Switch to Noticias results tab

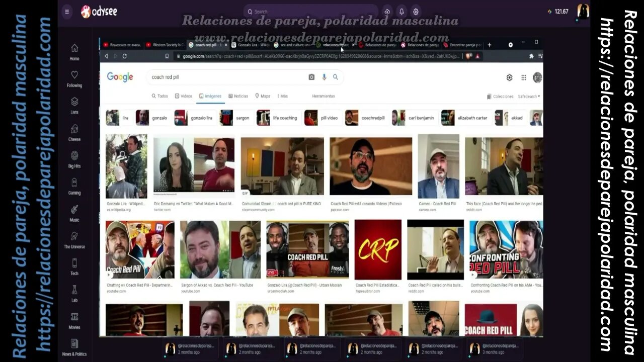pyautogui.click(x=238, y=96)
